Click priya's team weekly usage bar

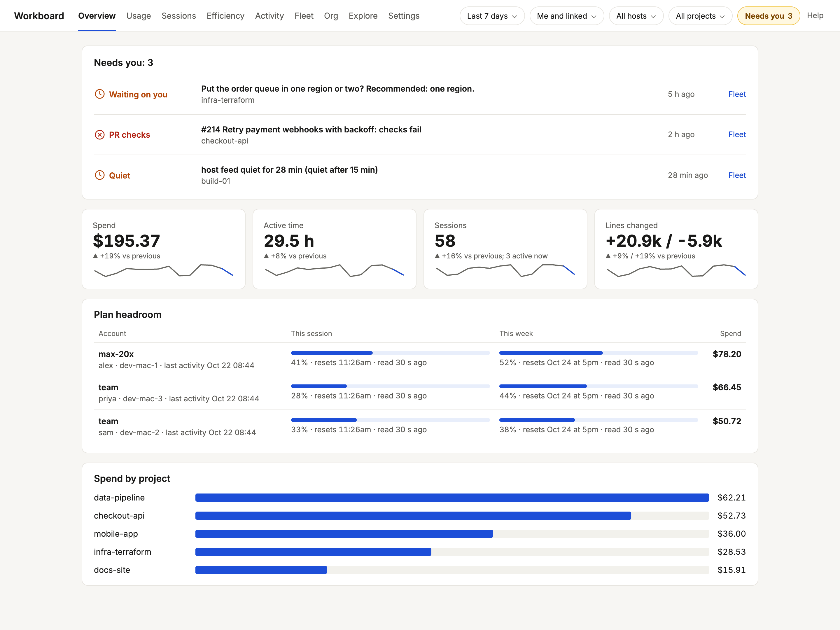tap(598, 386)
